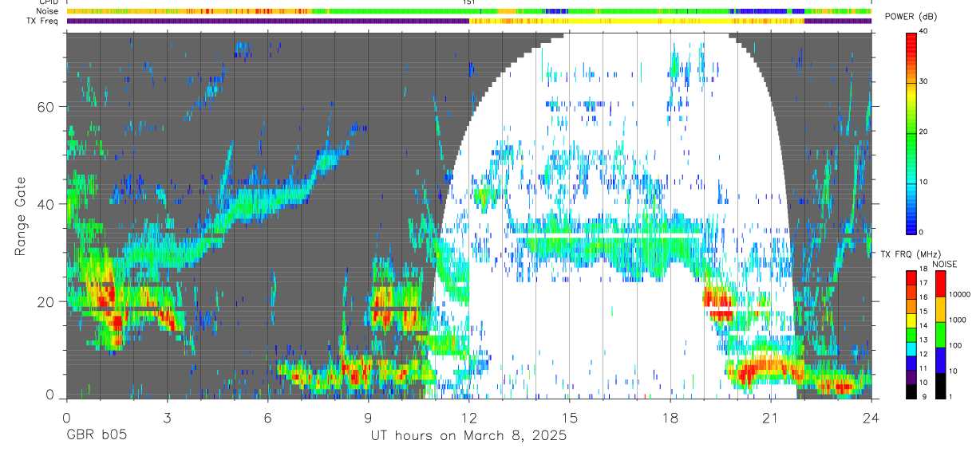The width and height of the screenshot is (980, 452).
Task: Click the '6' tick on the UT hours axis
Action: coord(267,418)
